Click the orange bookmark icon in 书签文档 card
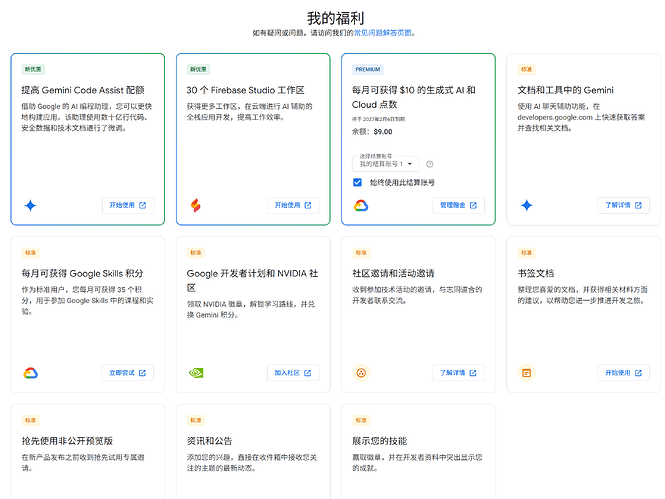Image resolution: width=665 pixels, height=499 pixels. 526,373
